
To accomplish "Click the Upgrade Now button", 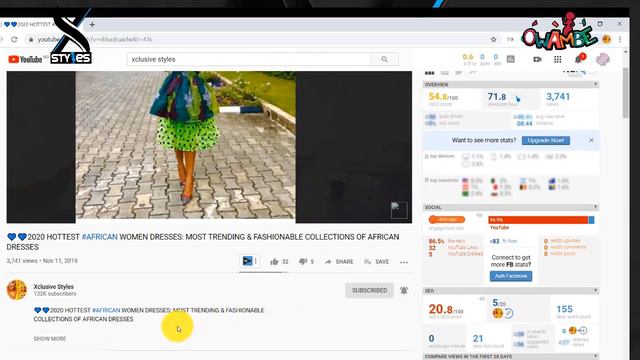I will tap(546, 140).
